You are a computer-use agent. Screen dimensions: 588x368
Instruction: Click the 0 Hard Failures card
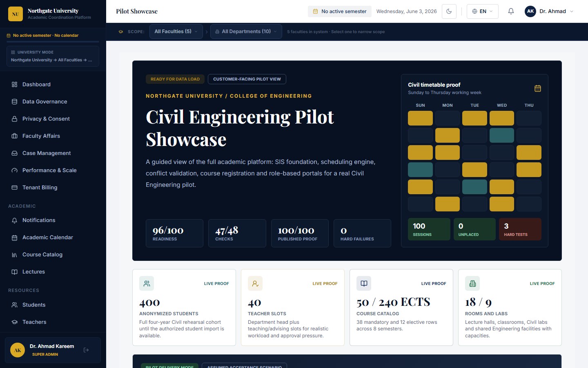tap(362, 233)
